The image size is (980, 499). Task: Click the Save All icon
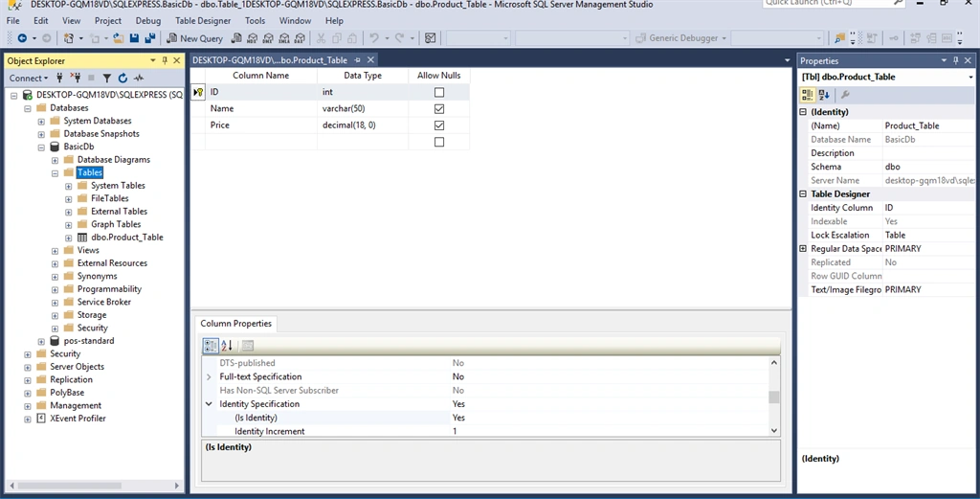(x=150, y=38)
